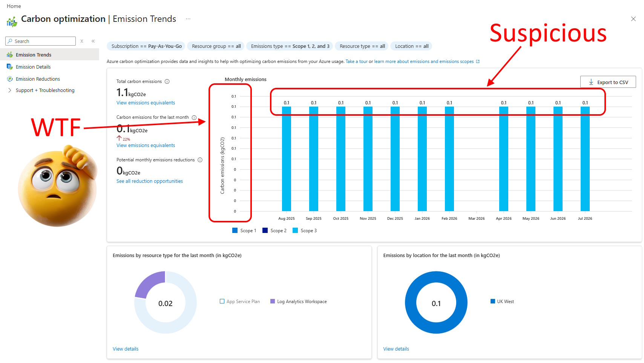Toggle Scope 3 legend series visibility
644x363 pixels.
click(x=305, y=231)
